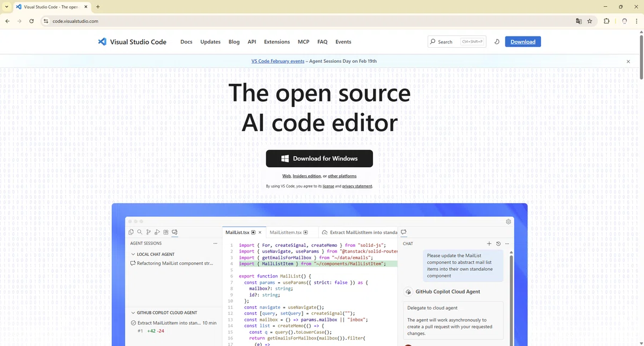The height and width of the screenshot is (346, 644).
Task: Open the privacy statement link
Action: 357,186
